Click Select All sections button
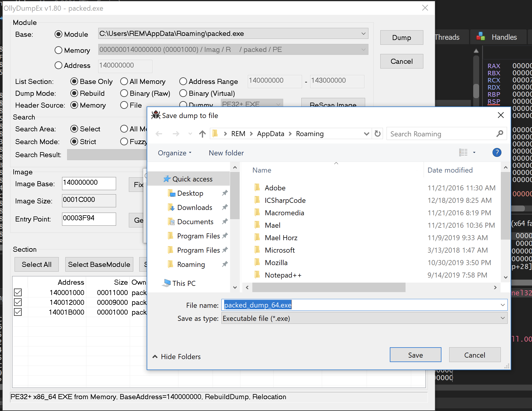 [37, 264]
